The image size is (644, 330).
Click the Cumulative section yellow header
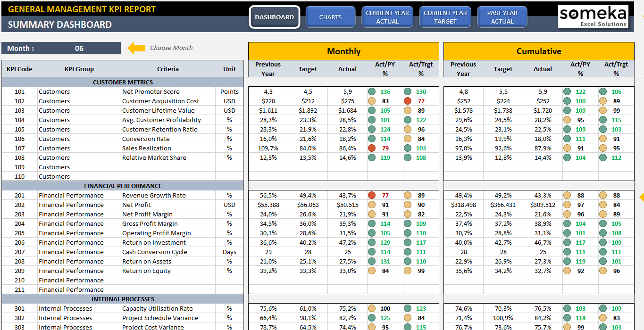coord(539,51)
